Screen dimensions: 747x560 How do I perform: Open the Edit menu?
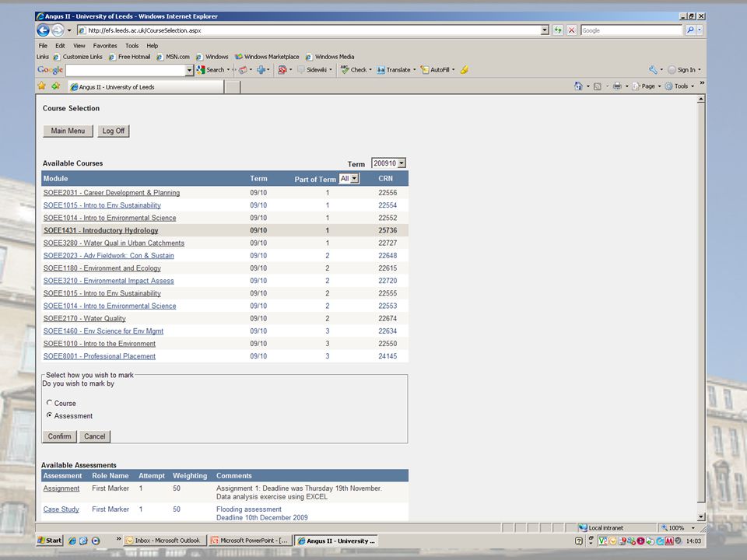(x=60, y=46)
